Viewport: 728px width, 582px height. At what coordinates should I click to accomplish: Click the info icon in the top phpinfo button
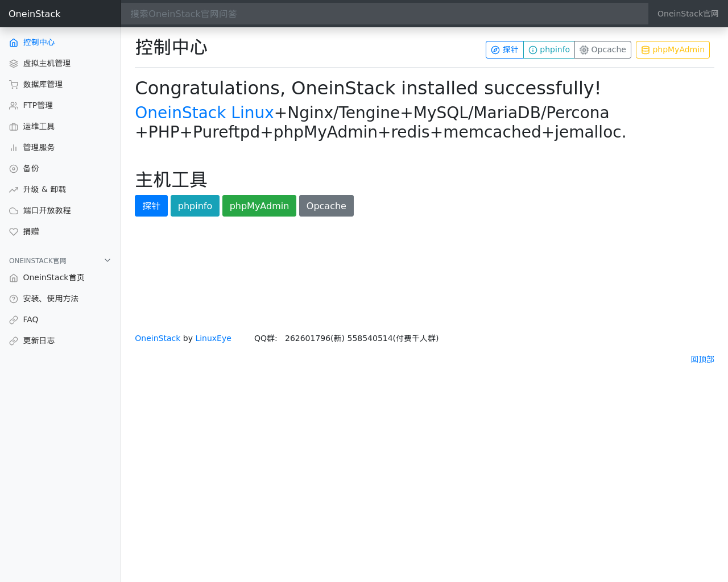(533, 50)
